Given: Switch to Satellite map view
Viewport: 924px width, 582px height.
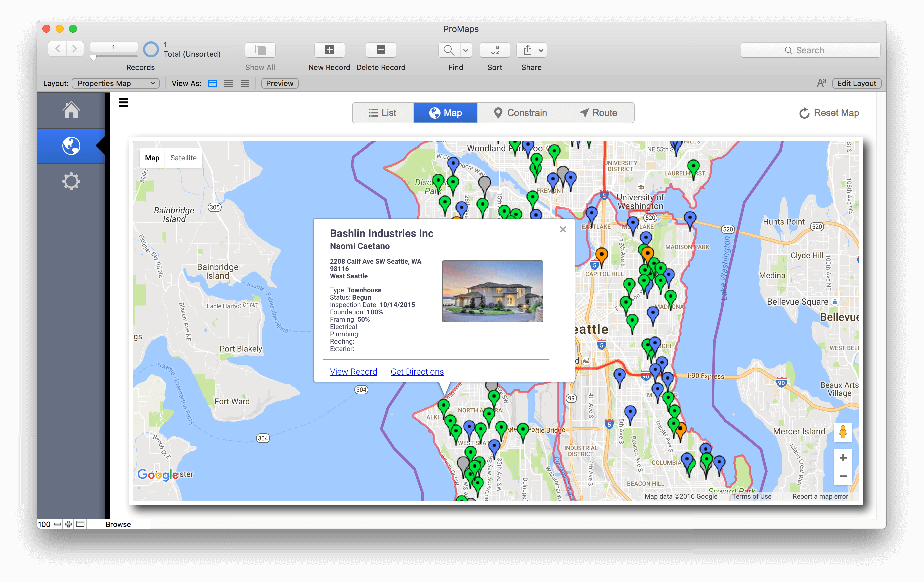Looking at the screenshot, I should (183, 158).
